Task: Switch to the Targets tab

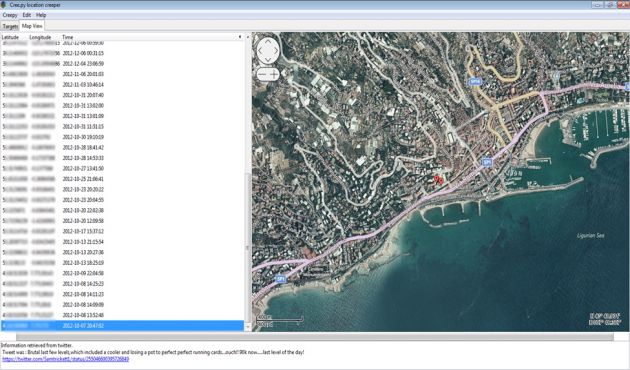Action: pos(10,26)
